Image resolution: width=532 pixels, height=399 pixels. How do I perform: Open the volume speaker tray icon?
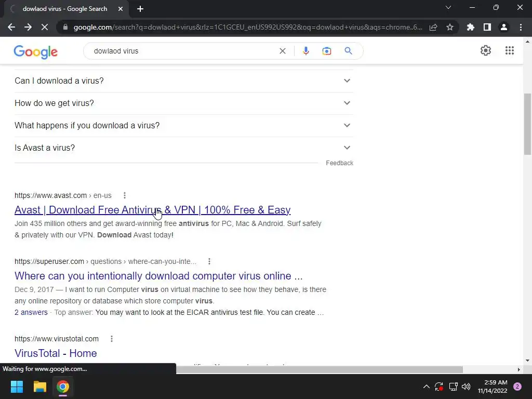(466, 387)
